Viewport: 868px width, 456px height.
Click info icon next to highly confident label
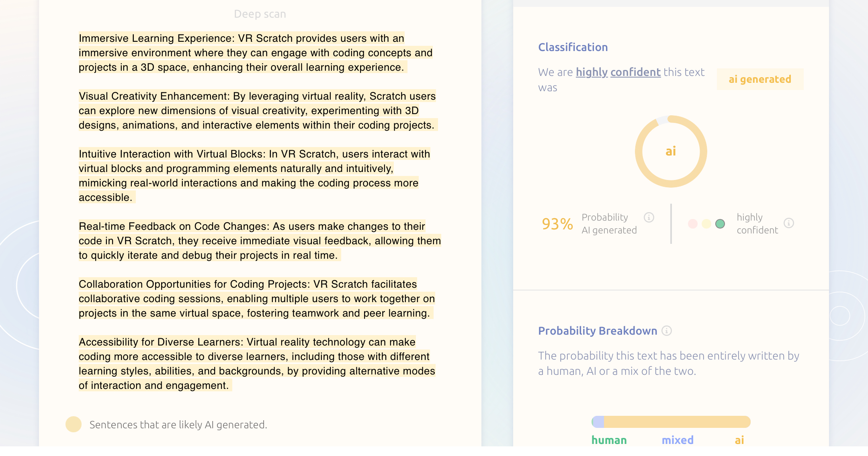pos(789,223)
